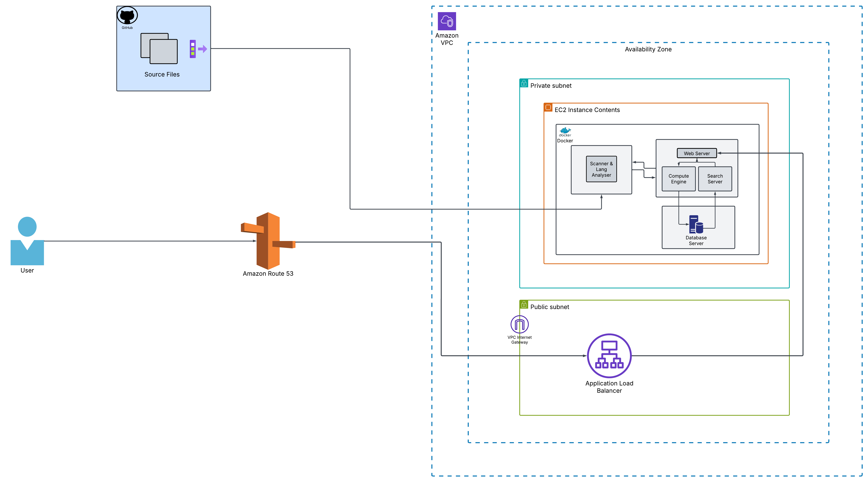
Task: Click the Public subnet lock icon
Action: (x=524, y=304)
